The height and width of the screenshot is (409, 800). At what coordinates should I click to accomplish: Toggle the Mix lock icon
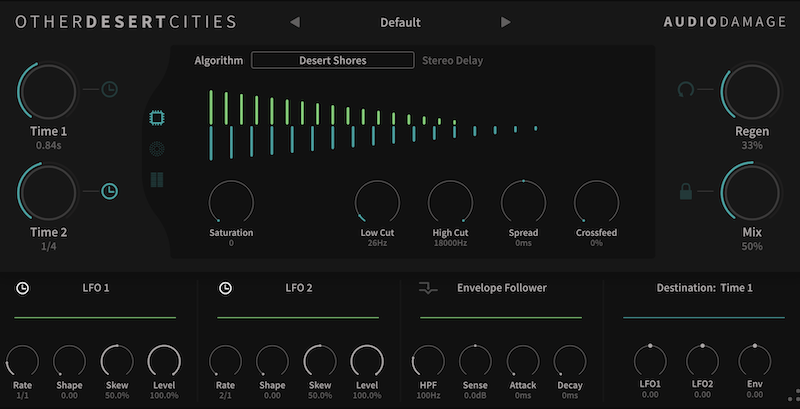686,190
